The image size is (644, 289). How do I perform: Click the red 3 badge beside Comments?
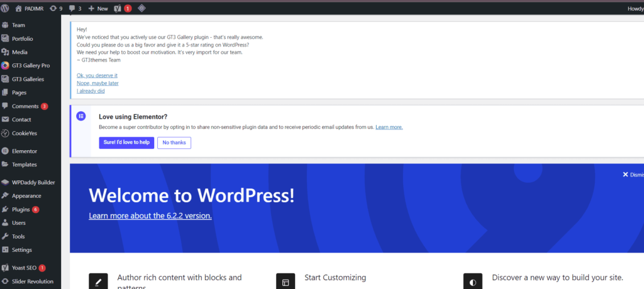pos(45,106)
